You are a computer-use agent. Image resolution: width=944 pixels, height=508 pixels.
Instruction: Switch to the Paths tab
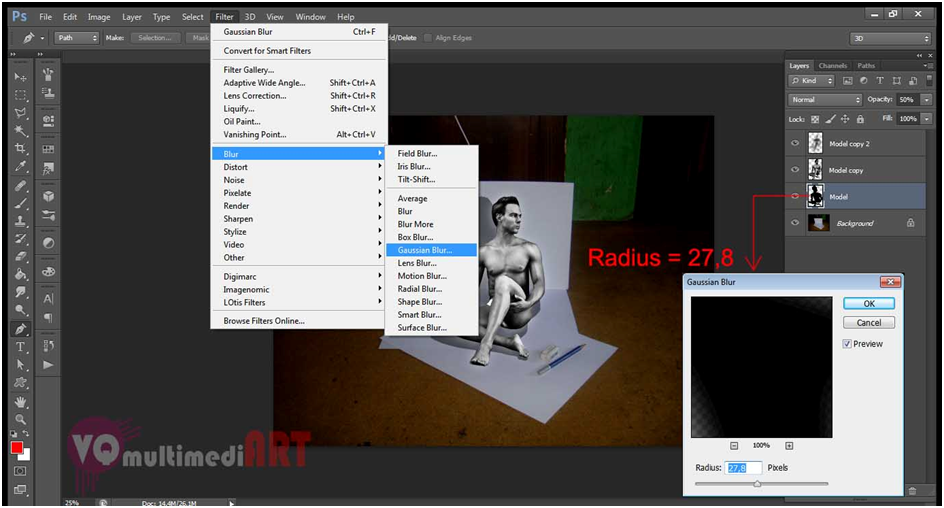click(866, 66)
